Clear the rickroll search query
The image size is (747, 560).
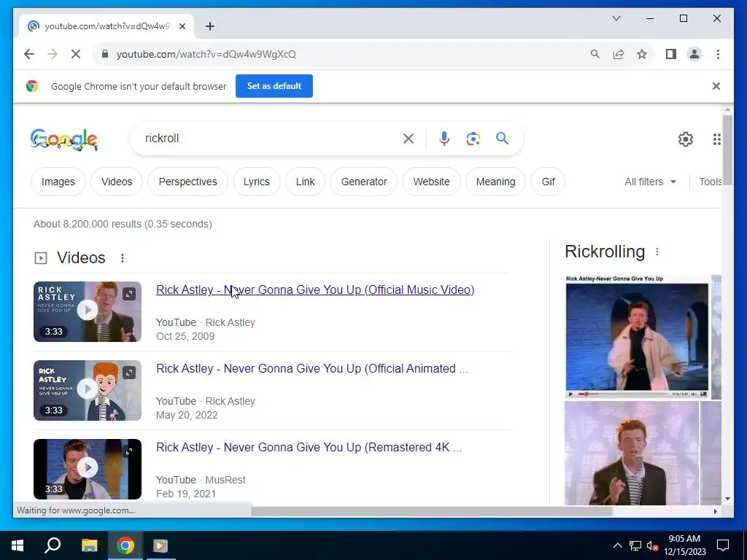click(409, 139)
